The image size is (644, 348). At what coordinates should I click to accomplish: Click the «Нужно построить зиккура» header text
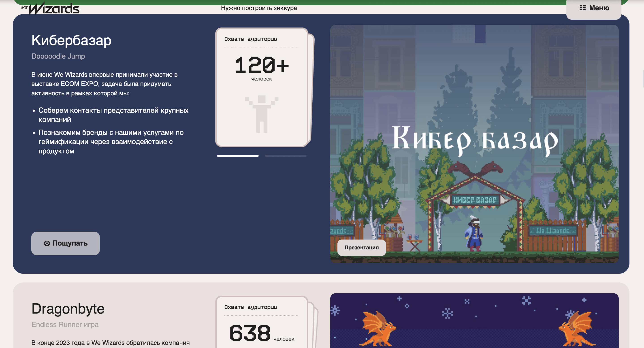[x=259, y=8]
